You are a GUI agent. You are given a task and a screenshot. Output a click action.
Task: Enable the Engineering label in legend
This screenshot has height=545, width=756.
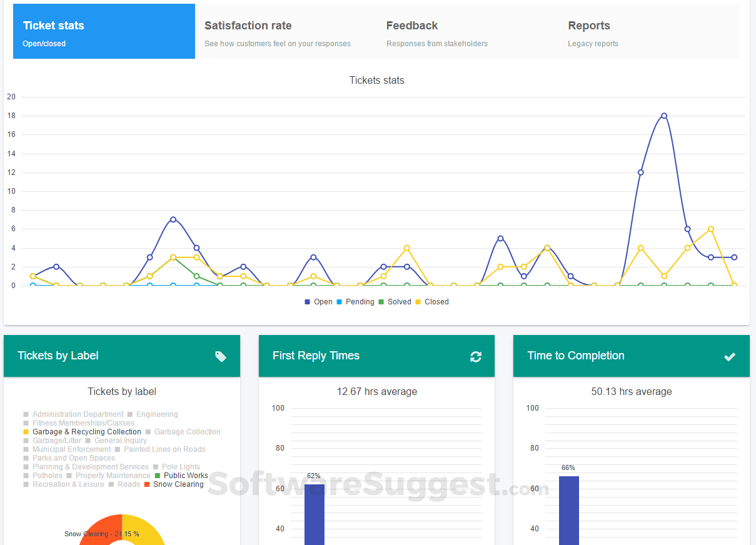click(x=153, y=414)
